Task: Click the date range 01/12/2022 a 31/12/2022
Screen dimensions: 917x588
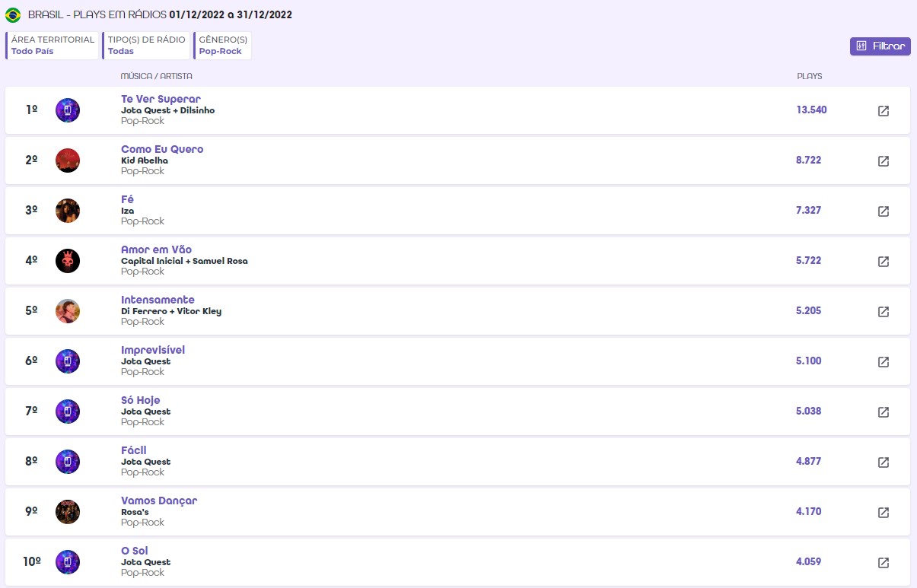Action: coord(231,14)
